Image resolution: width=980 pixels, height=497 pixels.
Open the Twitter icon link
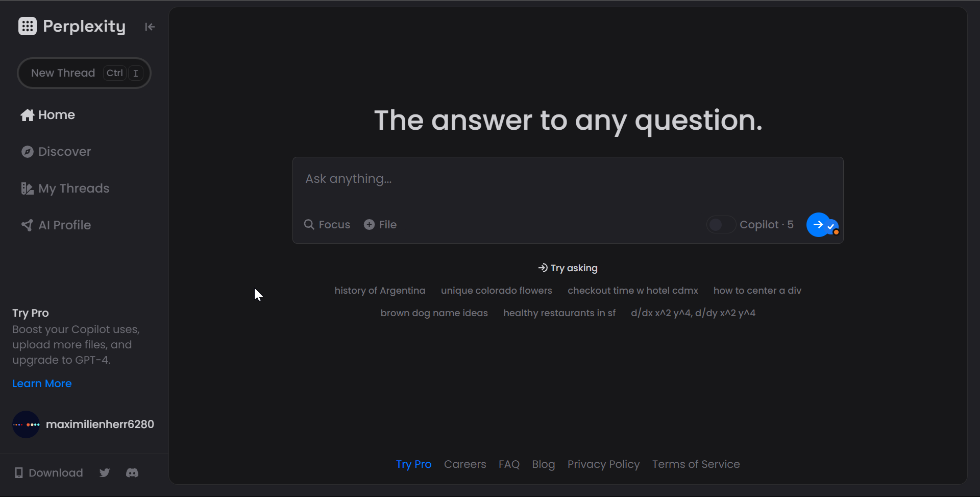coord(105,472)
